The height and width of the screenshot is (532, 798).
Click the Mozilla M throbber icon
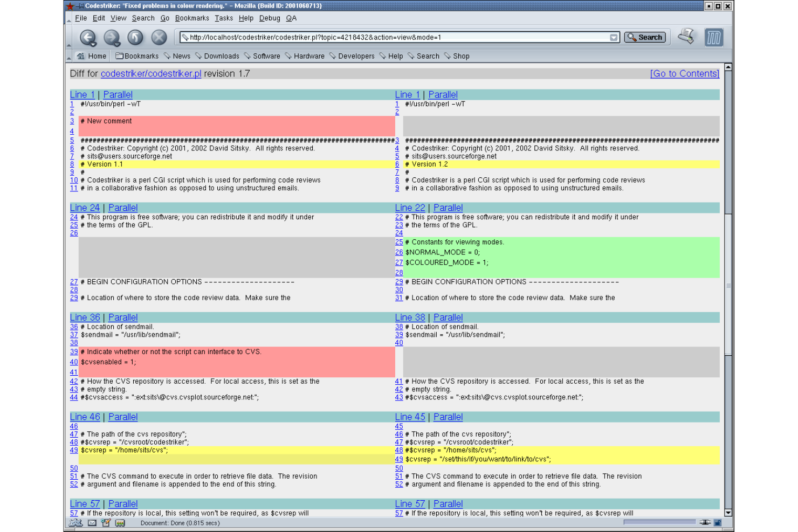(x=714, y=38)
